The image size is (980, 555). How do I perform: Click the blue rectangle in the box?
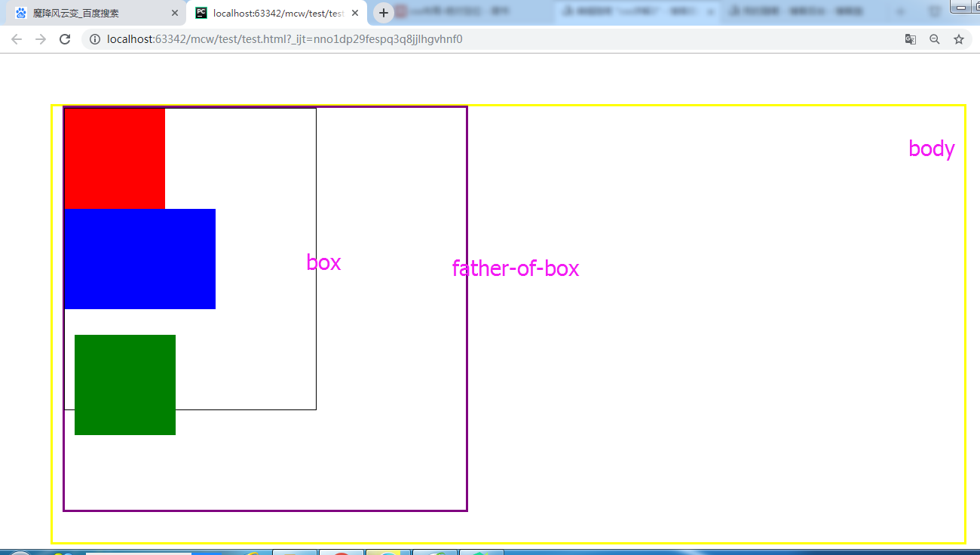coord(139,259)
